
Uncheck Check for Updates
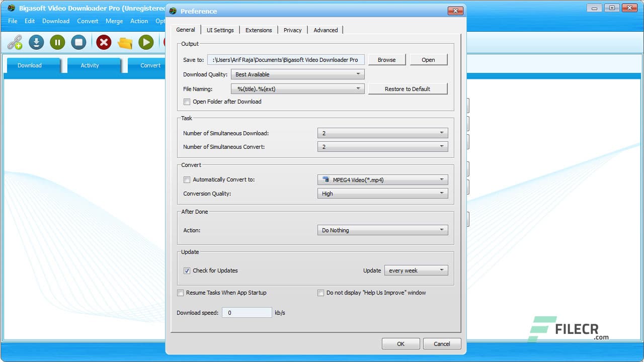coord(187,270)
